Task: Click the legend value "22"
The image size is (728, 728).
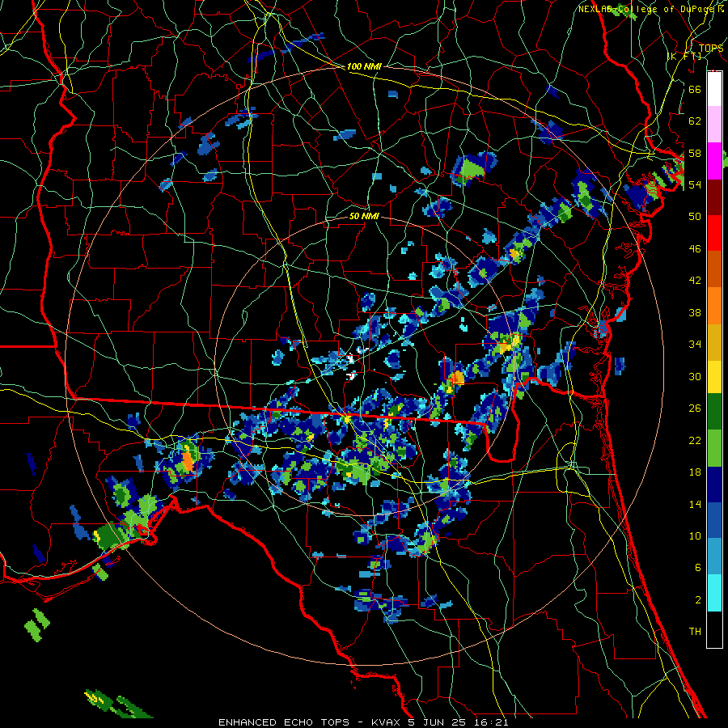Action: tap(695, 440)
